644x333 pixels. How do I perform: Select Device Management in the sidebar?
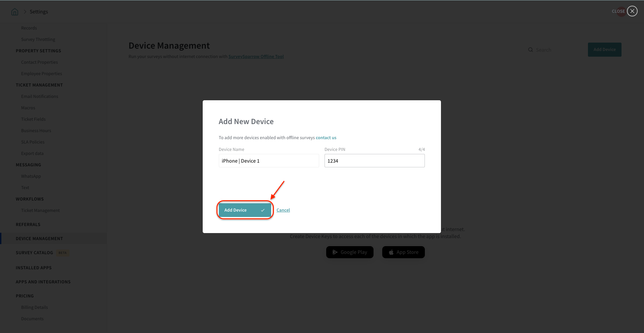coord(39,239)
